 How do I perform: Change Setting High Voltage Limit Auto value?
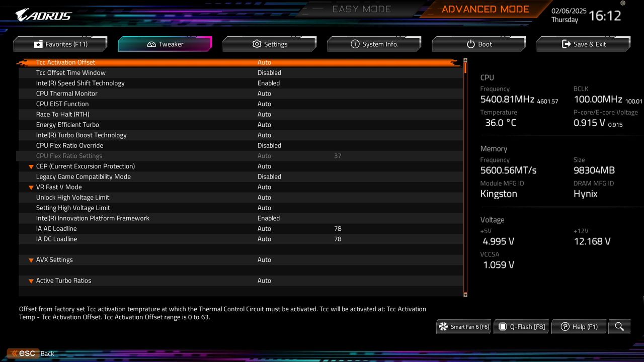tap(264, 208)
